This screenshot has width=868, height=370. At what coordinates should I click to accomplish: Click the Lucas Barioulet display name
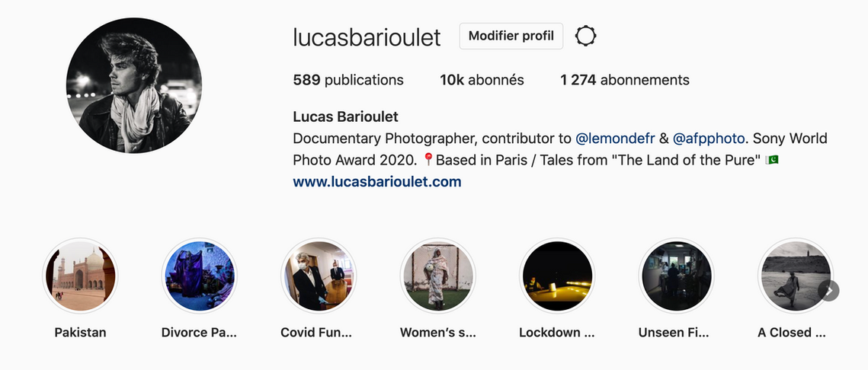tap(345, 116)
